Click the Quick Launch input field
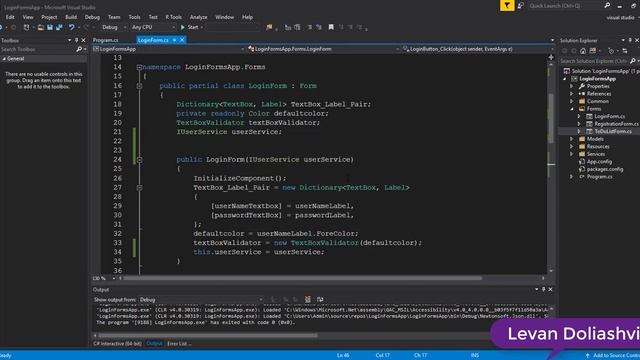Screen dimensions: 640x360 [565, 5]
